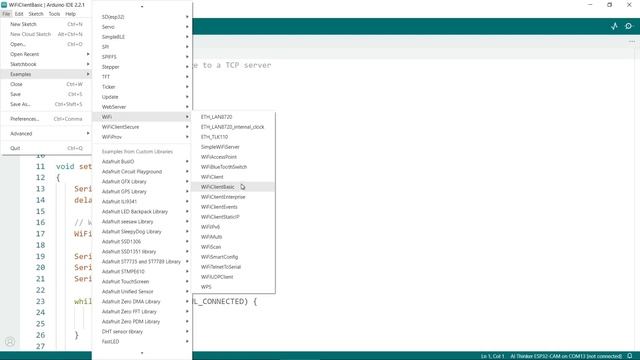Expand the Servo examples submenu

tap(142, 27)
